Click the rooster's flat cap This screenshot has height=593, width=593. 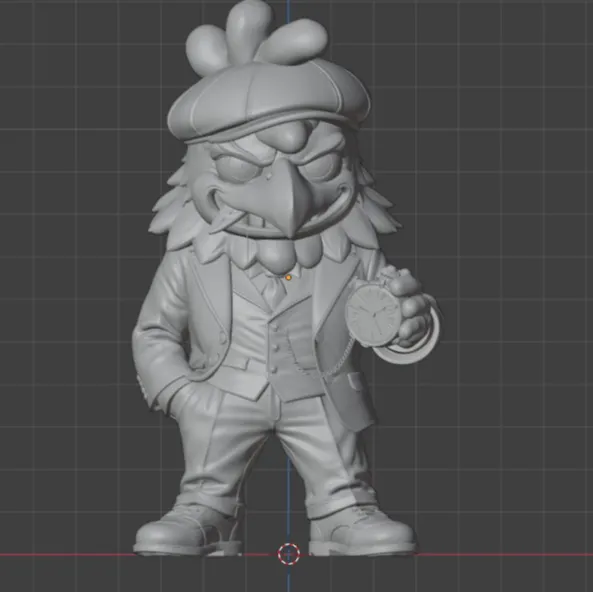[269, 101]
